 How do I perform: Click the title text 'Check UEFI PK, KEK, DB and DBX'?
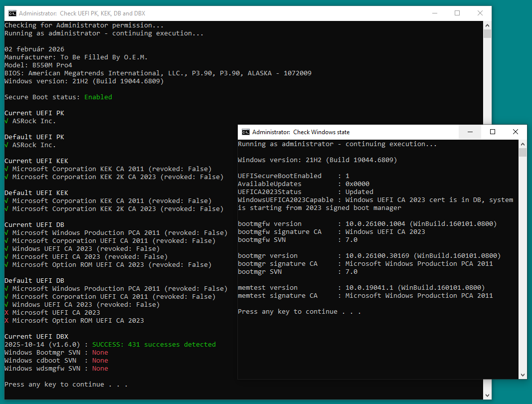(103, 13)
